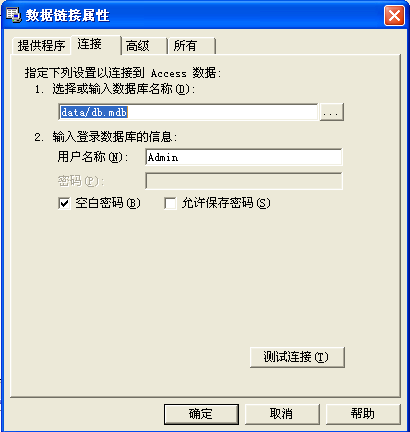Image resolution: width=410 pixels, height=432 pixels.
Task: Close the 数据链接属性 dialog
Action: [x=394, y=16]
